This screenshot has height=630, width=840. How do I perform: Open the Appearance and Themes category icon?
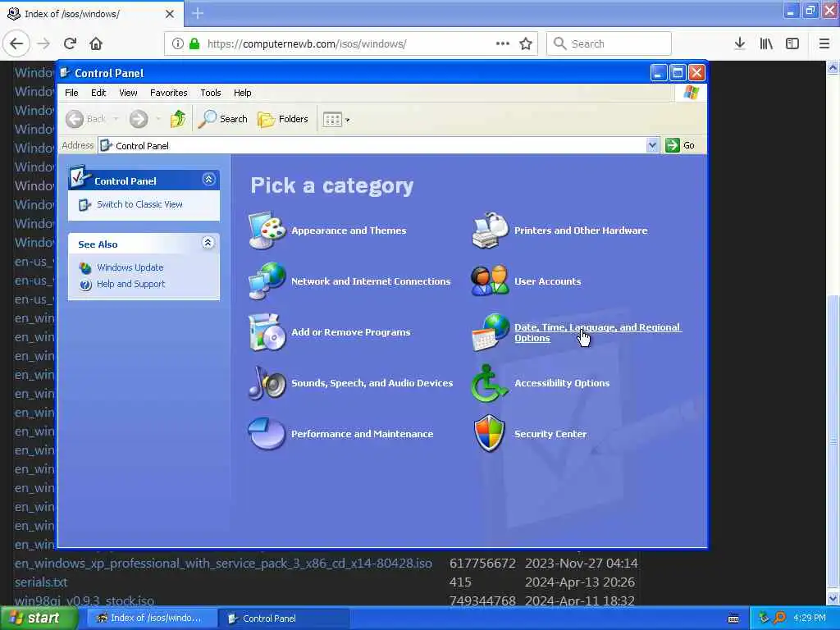tap(267, 231)
